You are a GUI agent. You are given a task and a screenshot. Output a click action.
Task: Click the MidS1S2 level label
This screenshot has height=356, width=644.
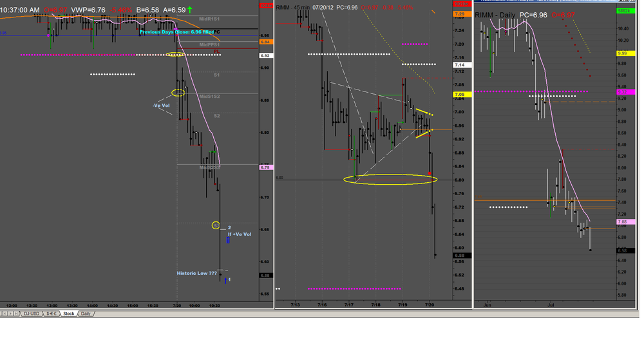[x=209, y=96]
